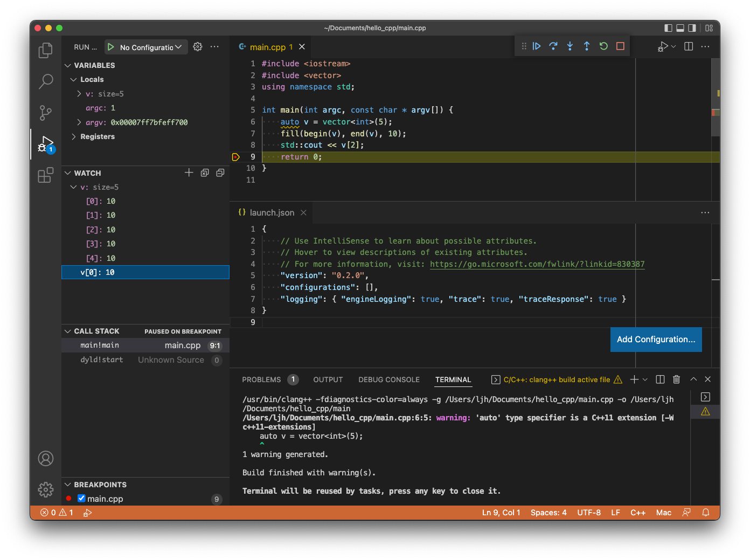This screenshot has width=750, height=560.
Task: Open the go.microsoft.com fwlink hyperlink
Action: coord(537,264)
